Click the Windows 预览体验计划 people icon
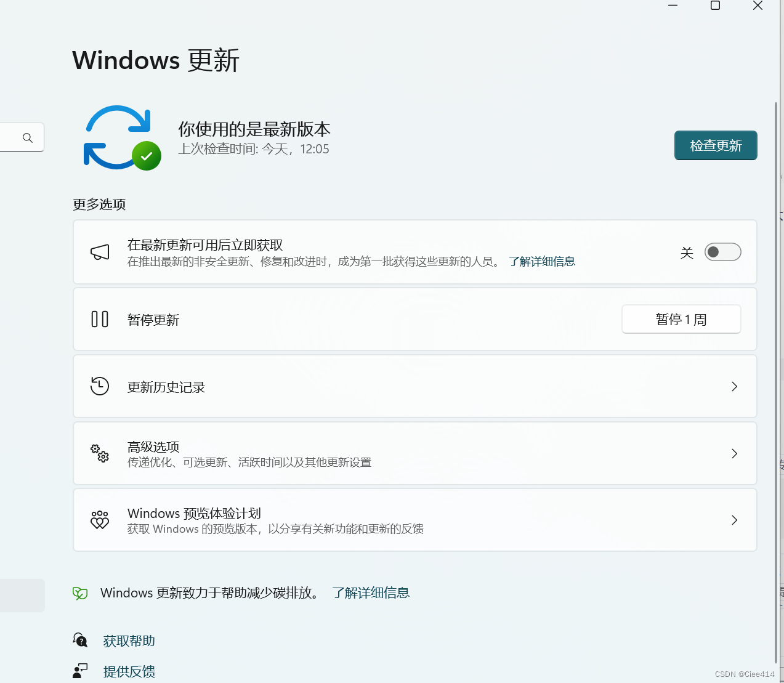The width and height of the screenshot is (784, 683). (99, 520)
